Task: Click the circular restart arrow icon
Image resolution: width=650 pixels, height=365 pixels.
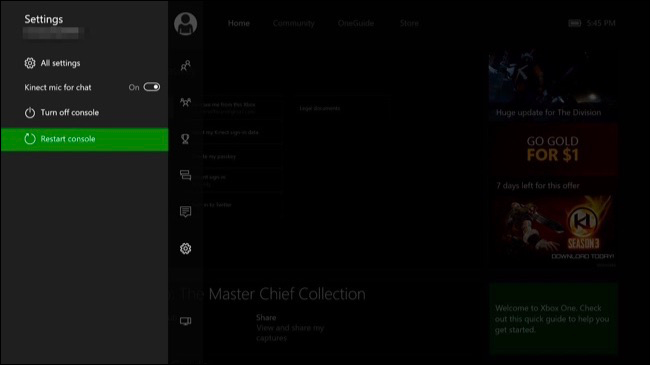Action: click(x=30, y=139)
